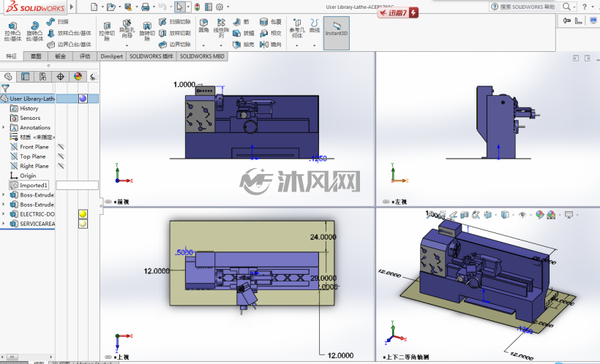Viewport: 600px width, 364px height.
Task: Click the 筋 rib tool
Action: [x=241, y=22]
